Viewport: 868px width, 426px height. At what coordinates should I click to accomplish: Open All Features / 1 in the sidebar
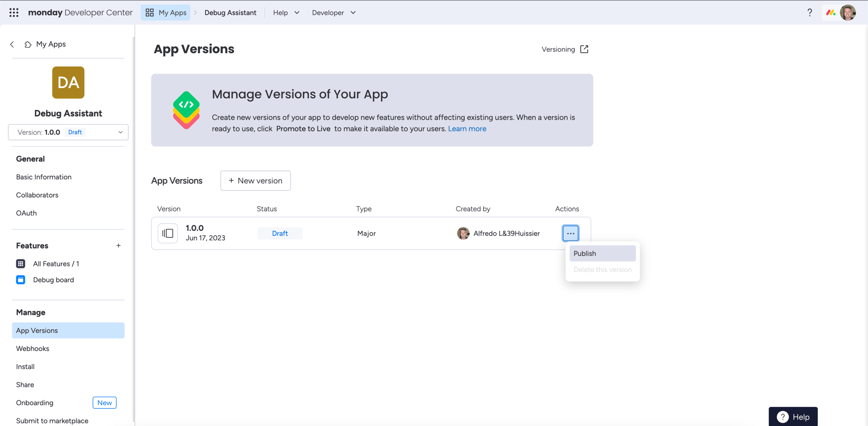pyautogui.click(x=56, y=264)
